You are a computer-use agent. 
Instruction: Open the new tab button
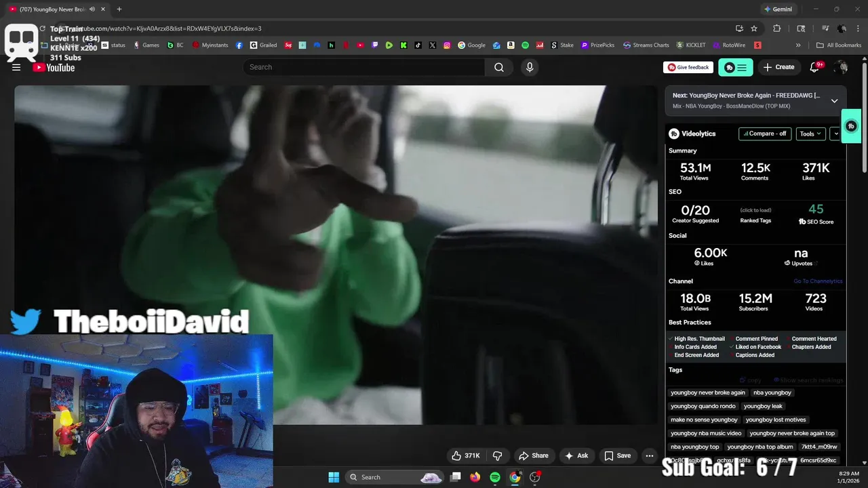click(x=119, y=9)
